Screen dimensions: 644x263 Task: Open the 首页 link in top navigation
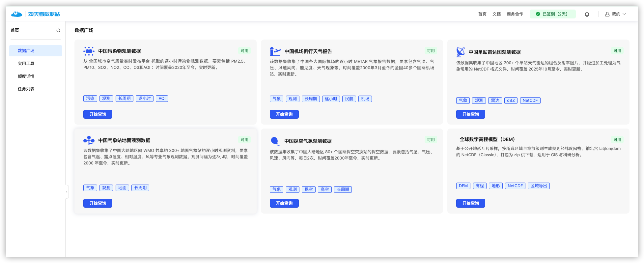click(x=482, y=14)
